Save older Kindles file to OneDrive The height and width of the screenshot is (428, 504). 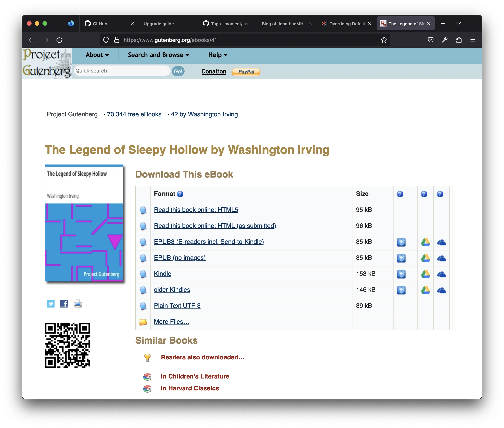click(441, 290)
